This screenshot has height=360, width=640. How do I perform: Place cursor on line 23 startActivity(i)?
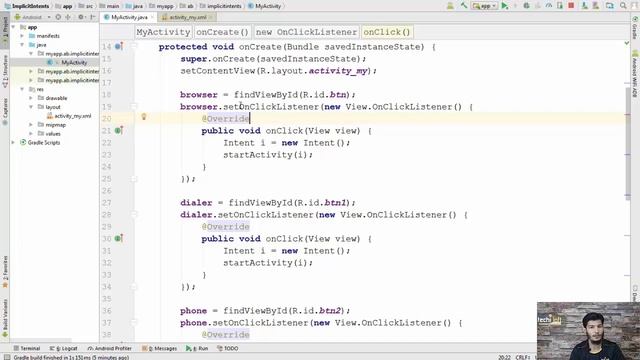268,155
